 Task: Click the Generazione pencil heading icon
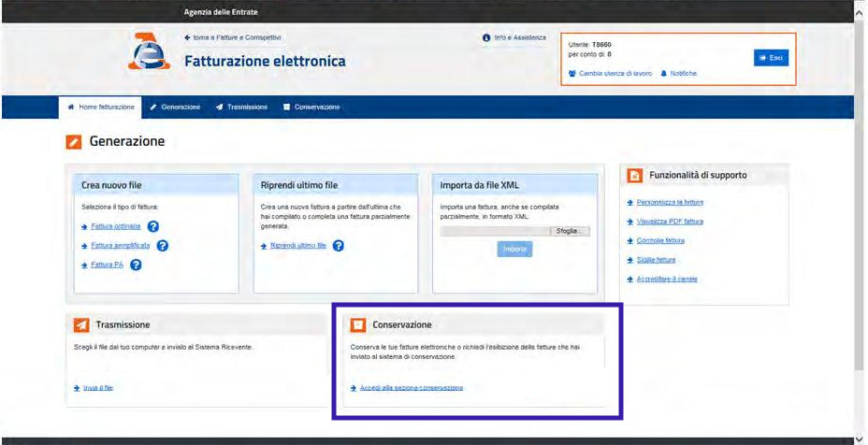(74, 142)
